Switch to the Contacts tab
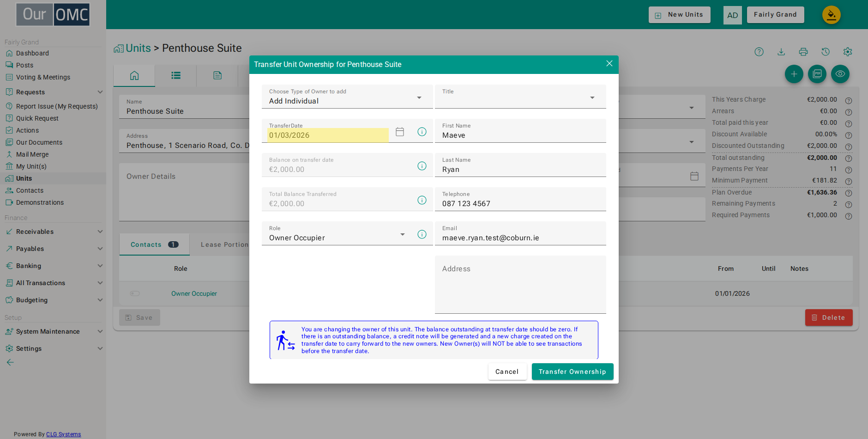 click(x=154, y=244)
